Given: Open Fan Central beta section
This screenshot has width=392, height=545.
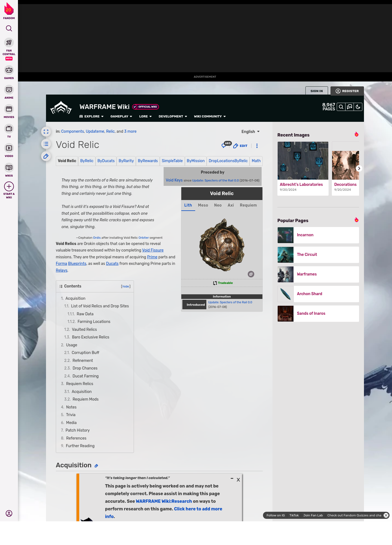Looking at the screenshot, I should [x=9, y=49].
